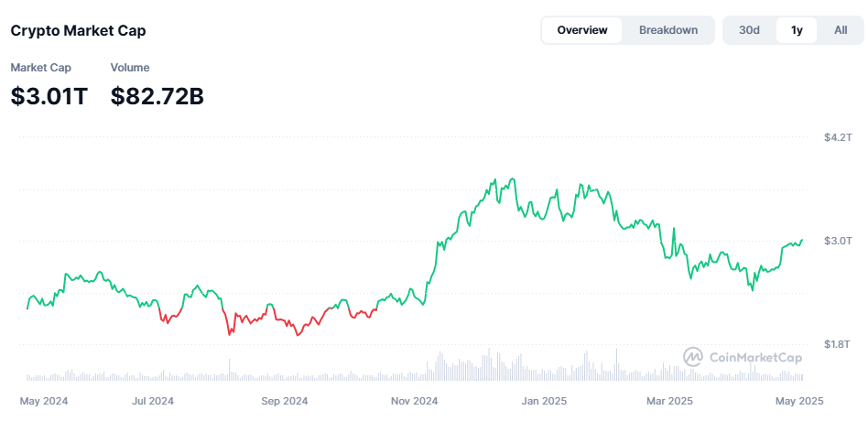Click the CoinMarketCap logo icon in the chart

(x=693, y=357)
